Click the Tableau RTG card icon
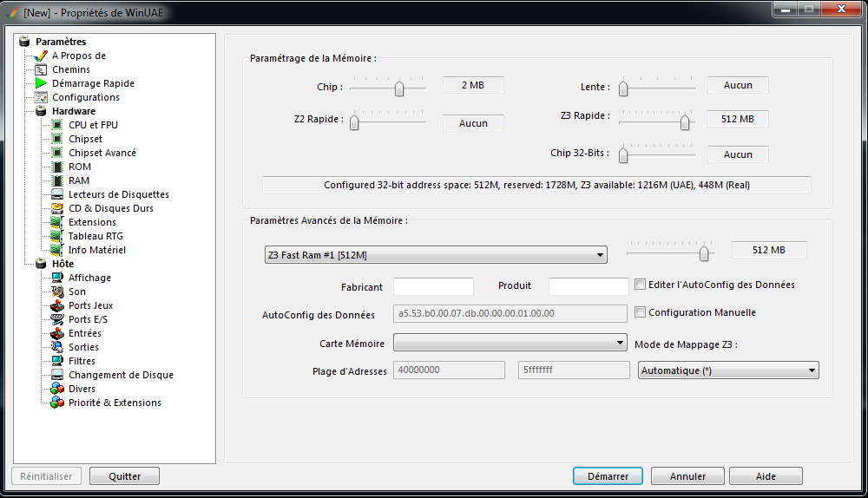The height and width of the screenshot is (498, 868). point(57,236)
